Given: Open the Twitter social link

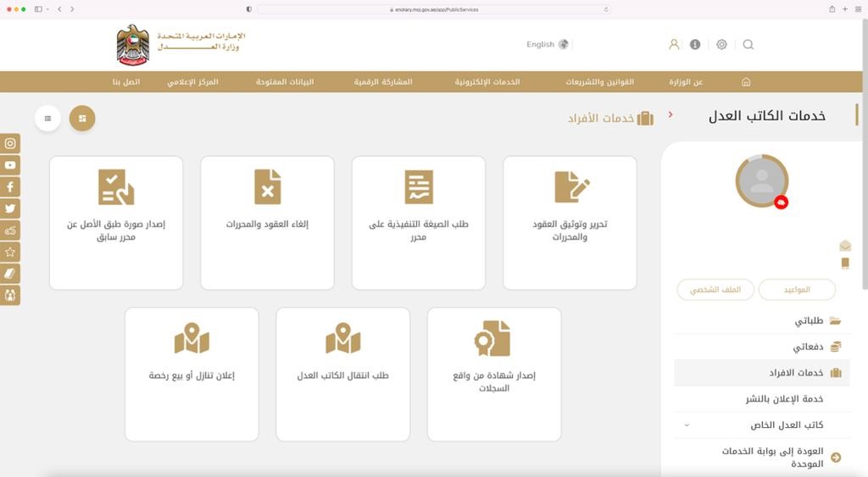Looking at the screenshot, I should (10, 208).
